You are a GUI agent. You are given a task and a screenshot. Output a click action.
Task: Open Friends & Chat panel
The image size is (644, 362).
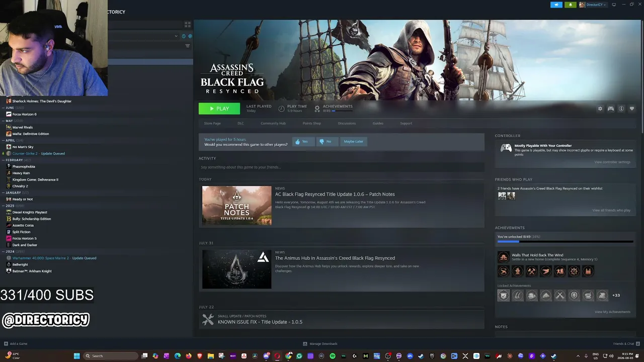(x=625, y=344)
